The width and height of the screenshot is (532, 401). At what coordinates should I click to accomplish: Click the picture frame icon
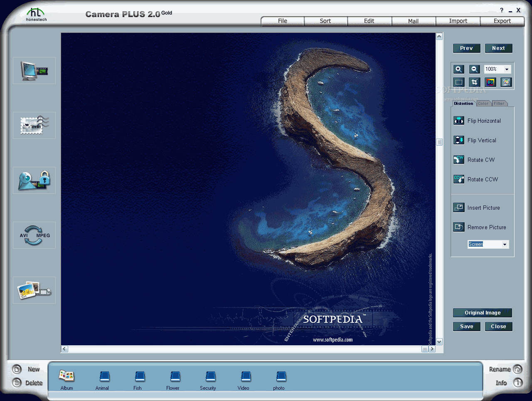(x=506, y=82)
